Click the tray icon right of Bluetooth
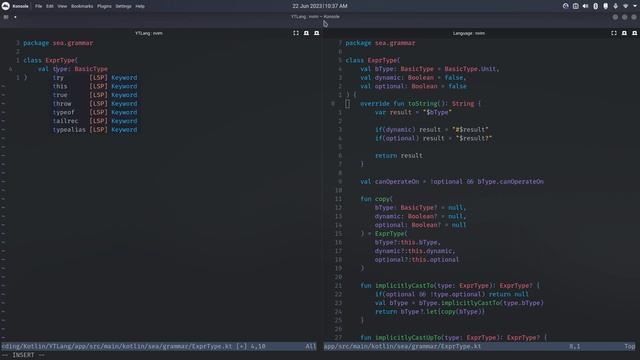 click(605, 6)
